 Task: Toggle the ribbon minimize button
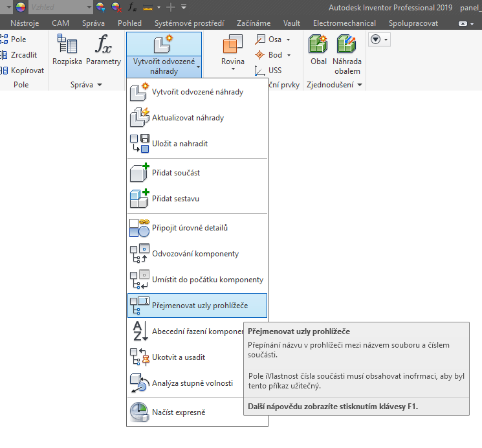click(x=463, y=24)
